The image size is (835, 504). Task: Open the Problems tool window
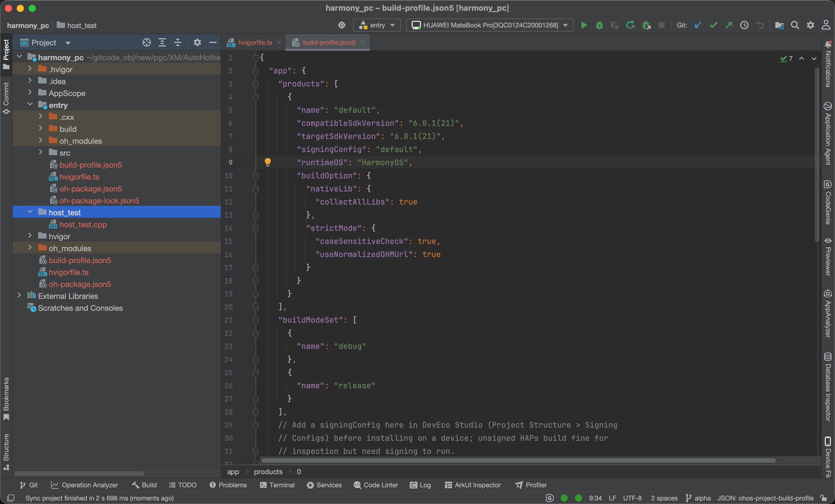point(228,485)
